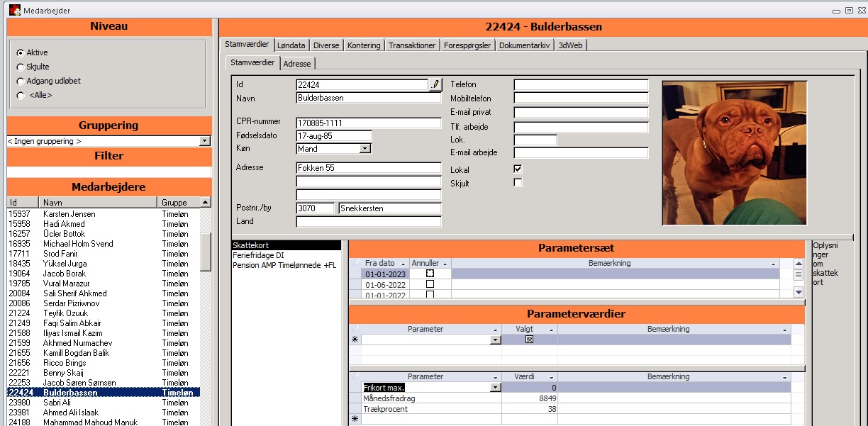Select employee Ricco Brings in list
The width and height of the screenshot is (868, 426).
coord(64,363)
